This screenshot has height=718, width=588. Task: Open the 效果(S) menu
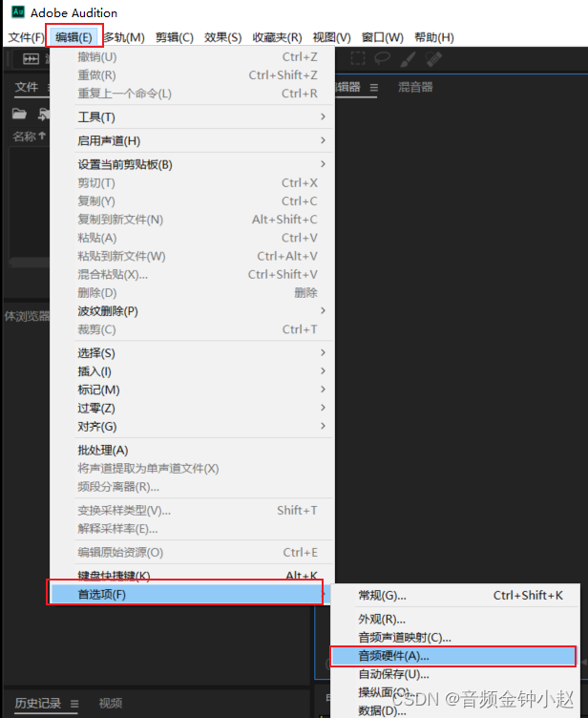pos(223,37)
